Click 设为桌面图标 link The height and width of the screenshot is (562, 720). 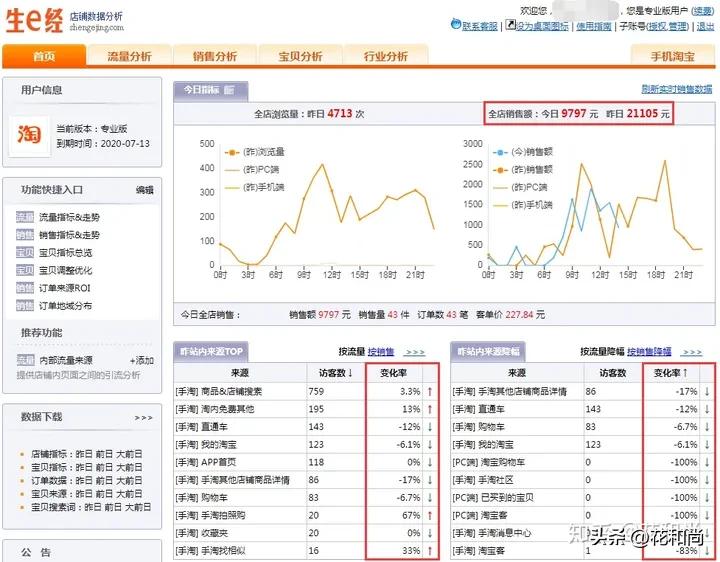pyautogui.click(x=542, y=26)
